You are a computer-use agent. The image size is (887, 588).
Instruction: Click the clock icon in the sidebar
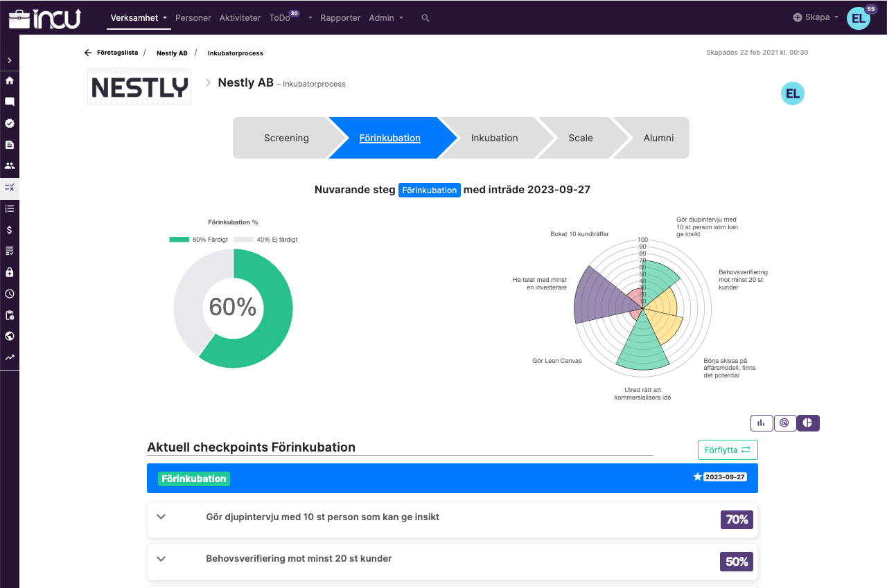(x=10, y=294)
